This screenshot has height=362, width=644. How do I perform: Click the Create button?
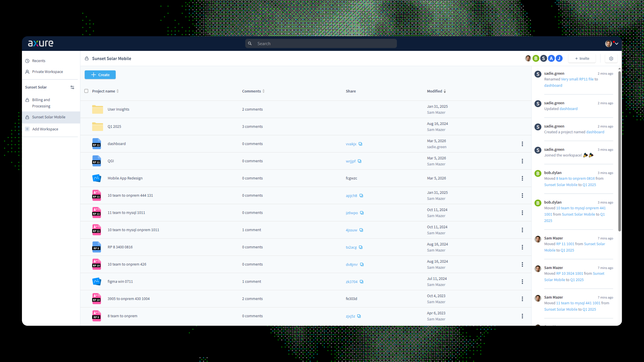coord(100,74)
